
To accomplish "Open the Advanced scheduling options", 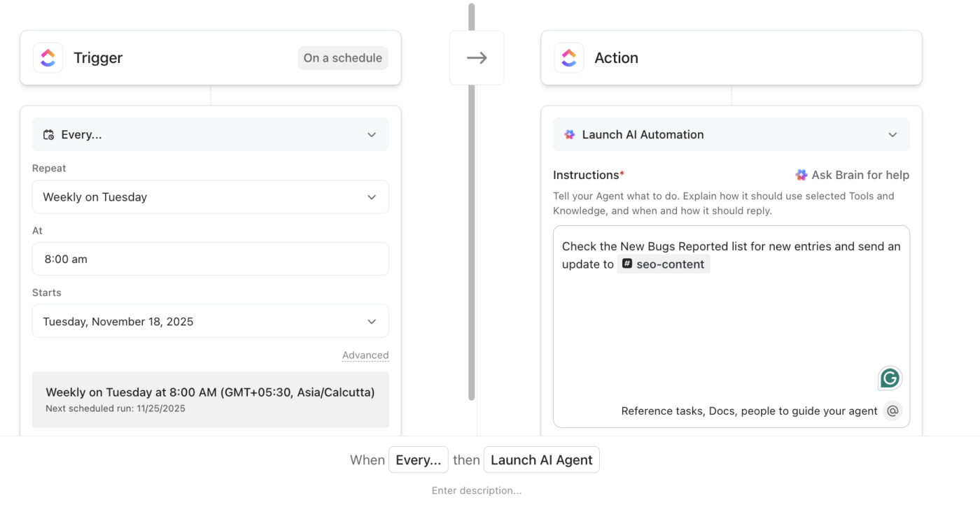I will pyautogui.click(x=365, y=355).
